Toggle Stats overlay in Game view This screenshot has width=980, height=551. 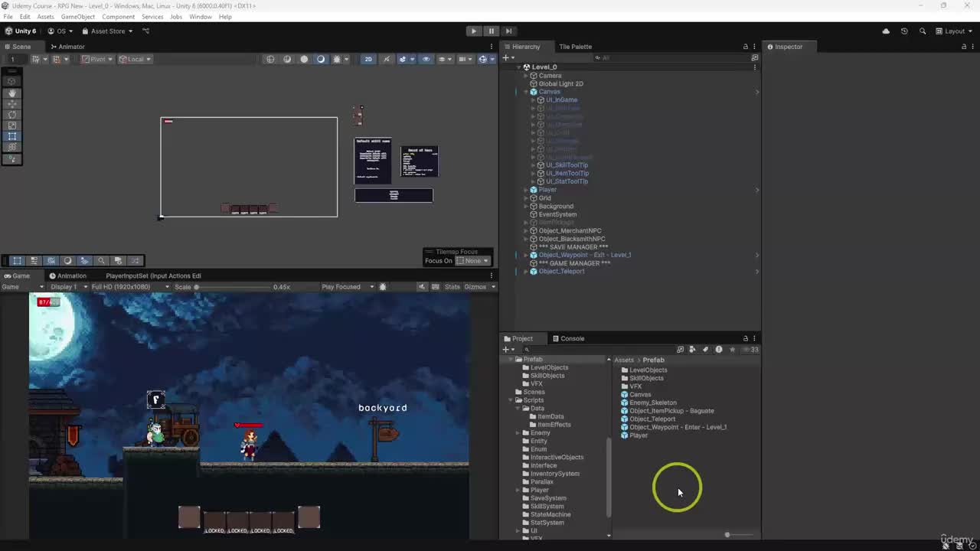tap(452, 287)
